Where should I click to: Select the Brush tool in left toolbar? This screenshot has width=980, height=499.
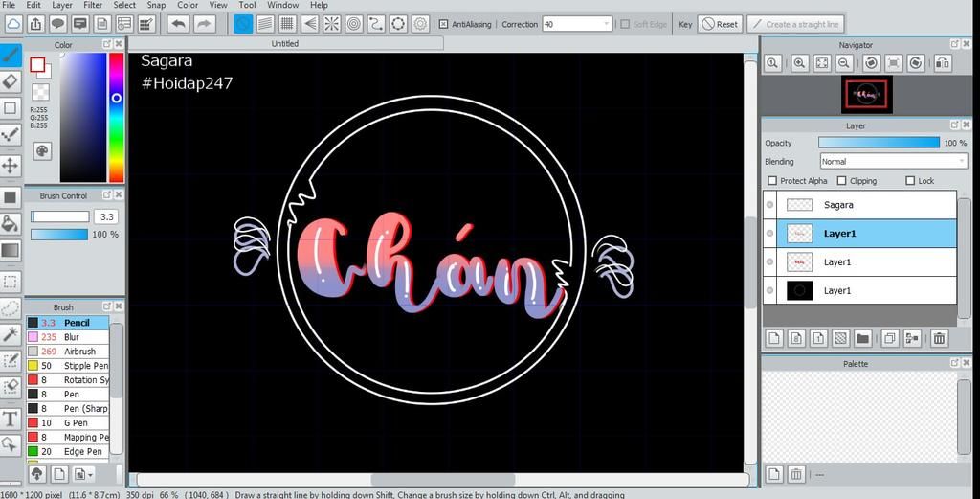10,55
